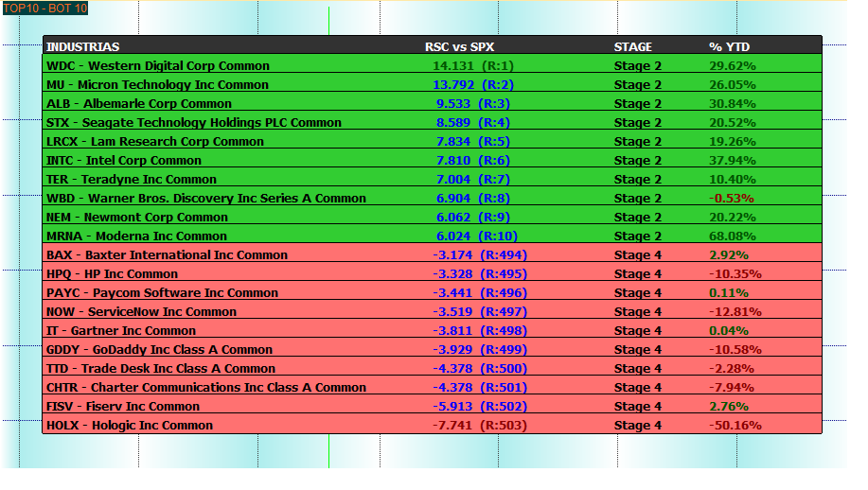Select LRCX - Lam Research Corp Common
Screen dimensions: 868x490
point(155,141)
